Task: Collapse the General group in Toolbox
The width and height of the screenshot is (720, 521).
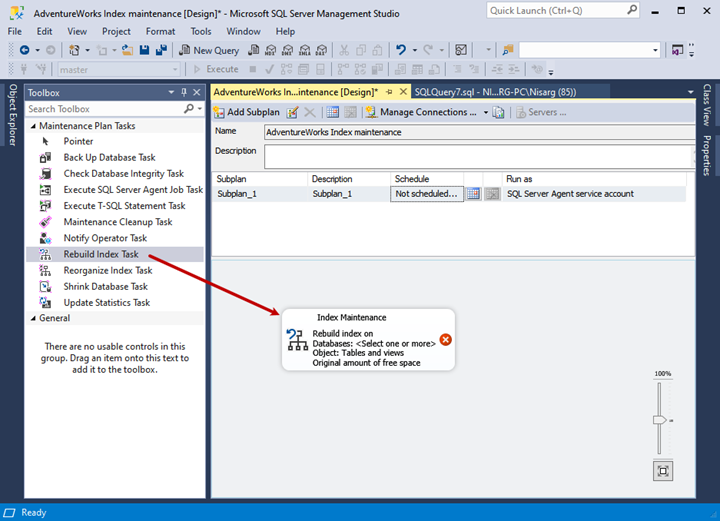Action: point(33,318)
